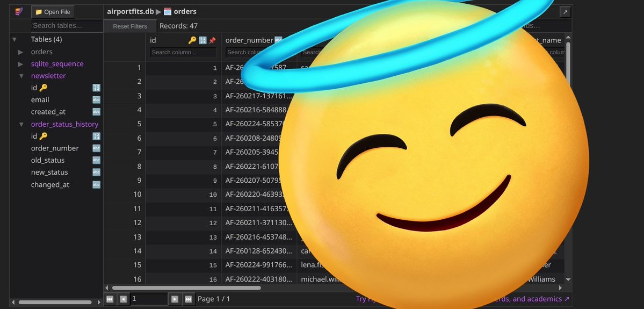Click the order_number column header label
This screenshot has height=309, width=644.
(249, 40)
